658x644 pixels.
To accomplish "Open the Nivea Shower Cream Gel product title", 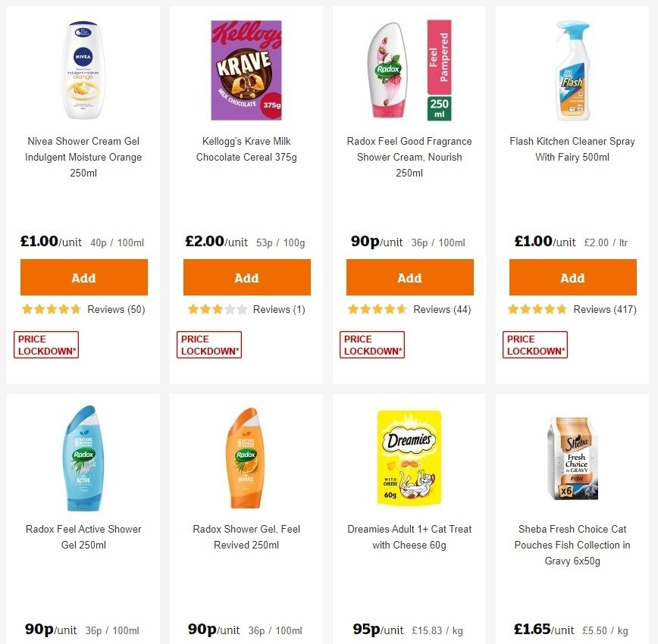I will click(x=83, y=157).
